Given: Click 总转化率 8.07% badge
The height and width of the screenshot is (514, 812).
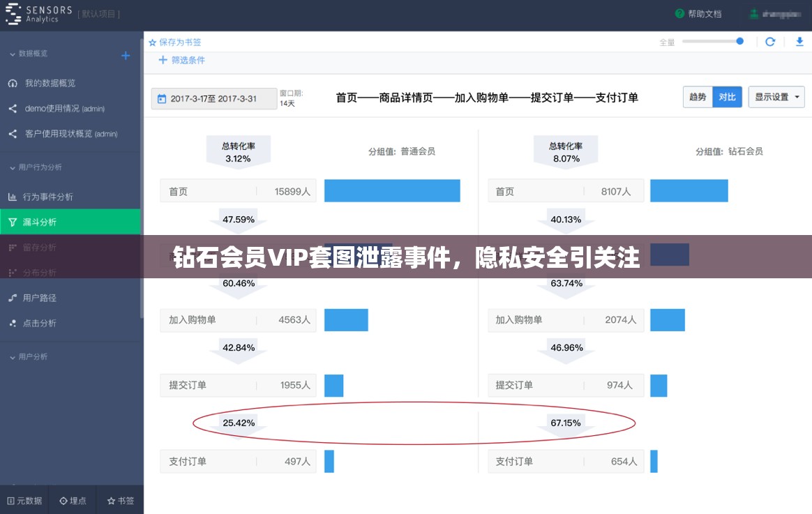Looking at the screenshot, I should pos(566,152).
